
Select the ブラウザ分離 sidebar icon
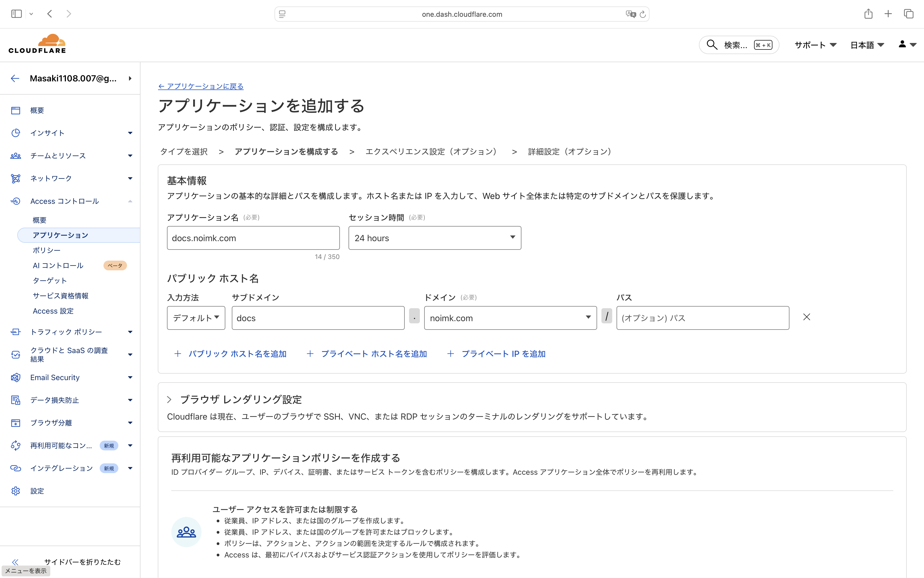(16, 423)
